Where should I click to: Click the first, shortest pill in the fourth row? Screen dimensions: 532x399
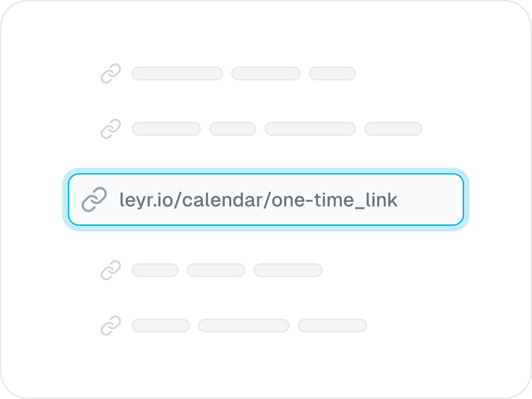point(155,270)
